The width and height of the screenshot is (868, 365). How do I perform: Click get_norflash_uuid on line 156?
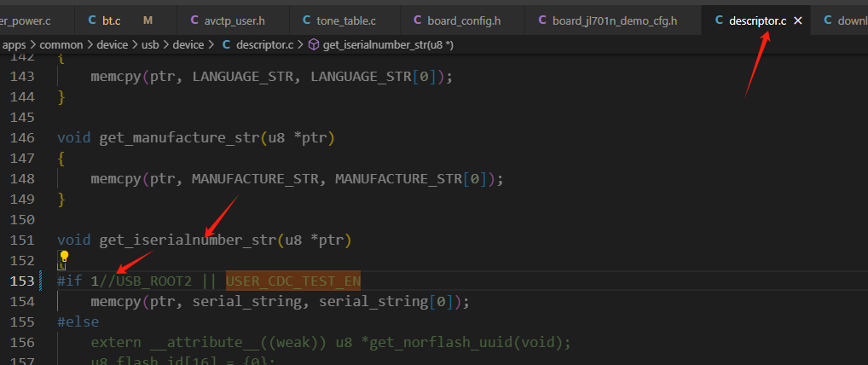point(441,342)
